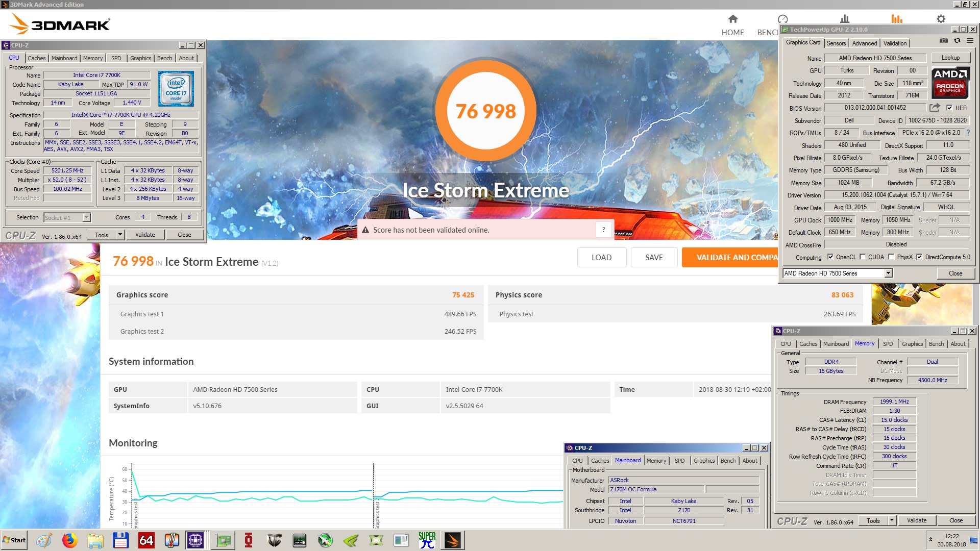Toggle the CUDA checkbox in GPU-Z
Image resolution: width=980 pixels, height=551 pixels.
863,257
